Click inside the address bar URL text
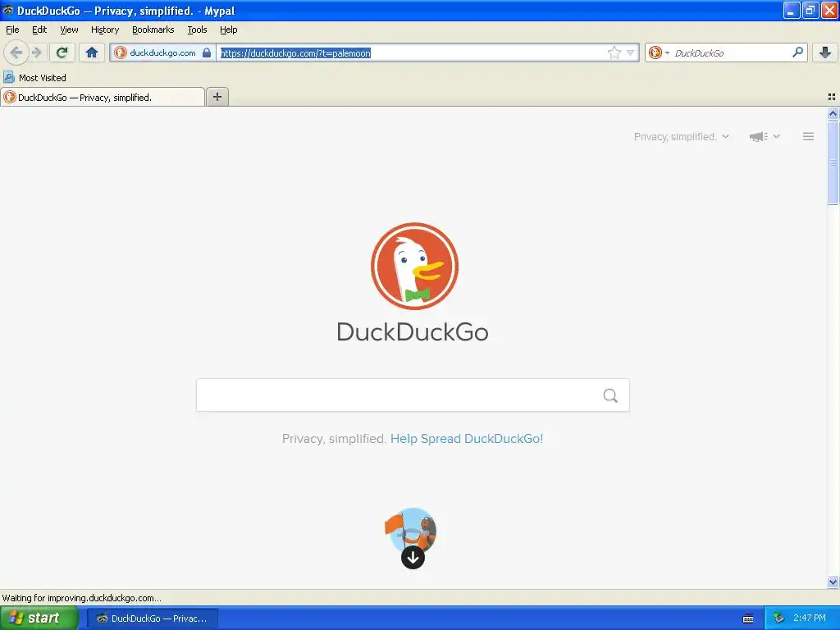Image resolution: width=840 pixels, height=630 pixels. point(295,53)
